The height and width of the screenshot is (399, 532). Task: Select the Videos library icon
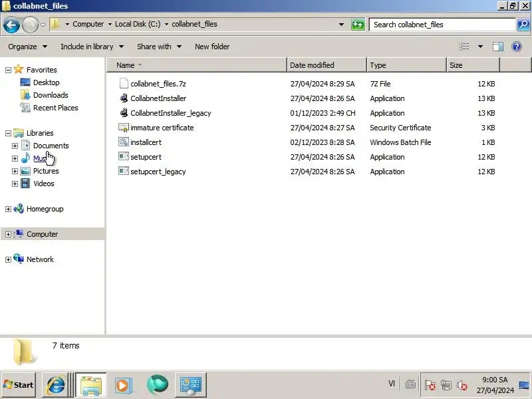(x=25, y=184)
